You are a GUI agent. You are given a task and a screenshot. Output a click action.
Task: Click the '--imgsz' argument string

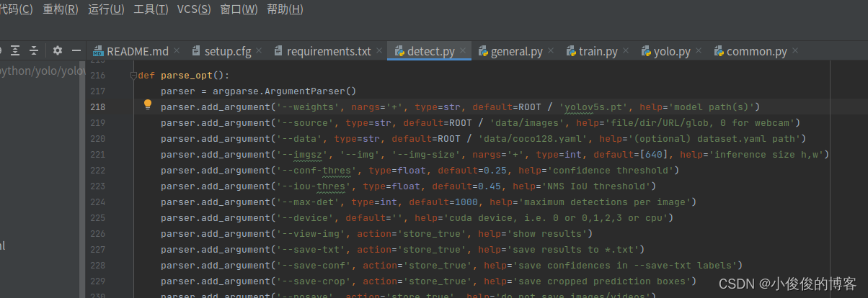[x=303, y=154]
